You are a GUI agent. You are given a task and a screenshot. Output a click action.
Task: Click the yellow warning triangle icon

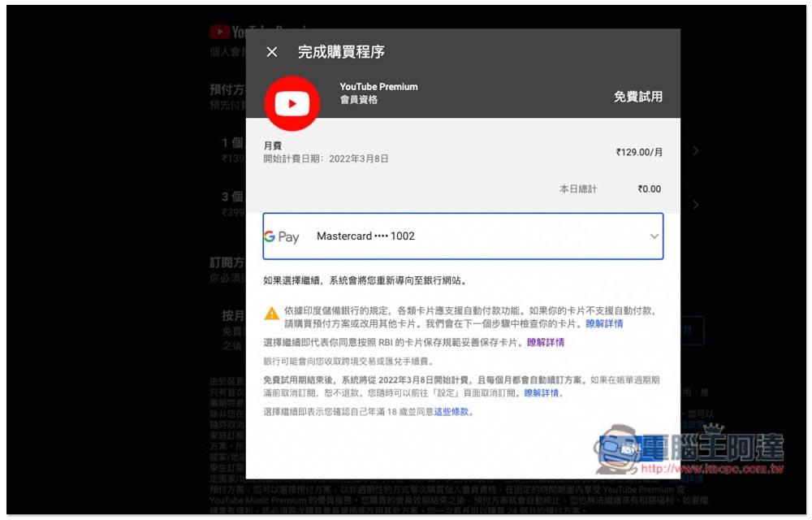[272, 314]
